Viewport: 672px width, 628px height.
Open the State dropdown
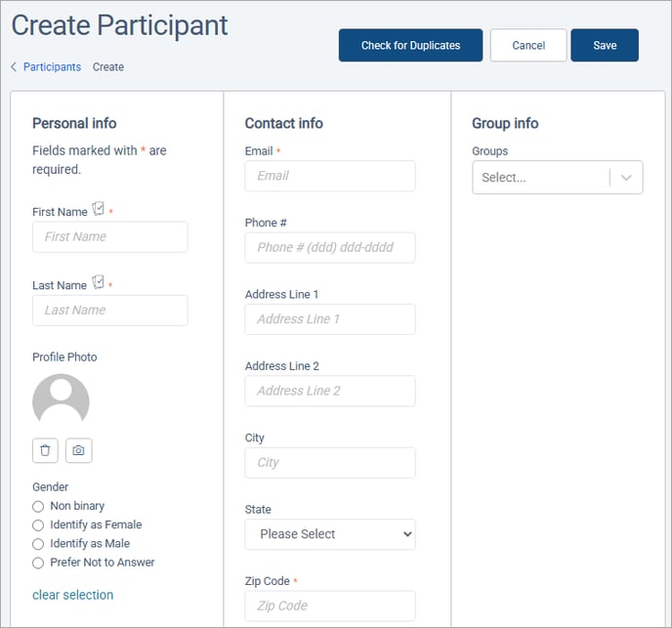click(x=329, y=534)
